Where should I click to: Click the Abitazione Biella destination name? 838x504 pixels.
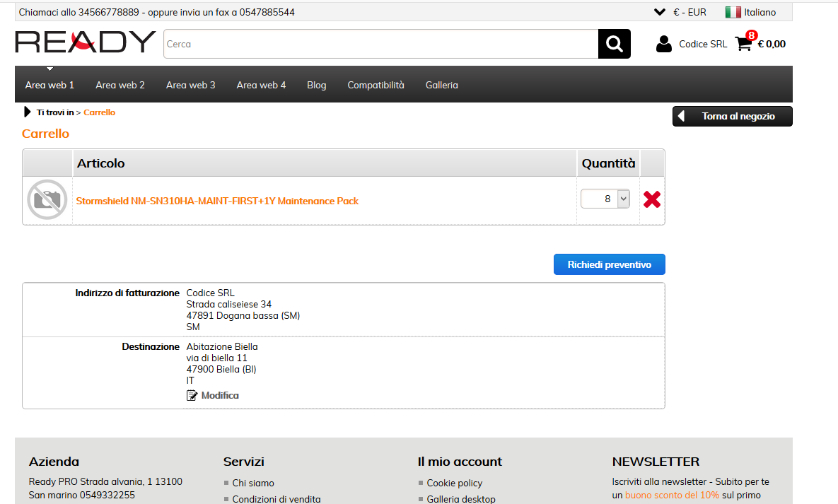[x=222, y=347]
